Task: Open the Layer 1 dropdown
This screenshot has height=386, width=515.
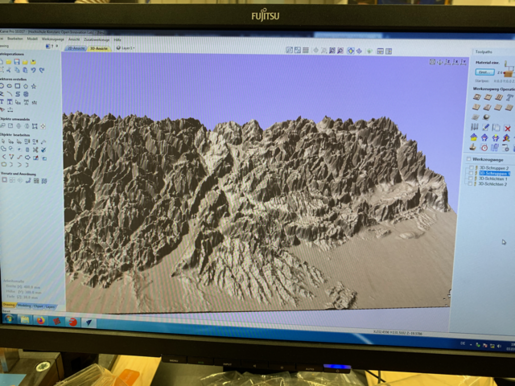Action: [125, 48]
